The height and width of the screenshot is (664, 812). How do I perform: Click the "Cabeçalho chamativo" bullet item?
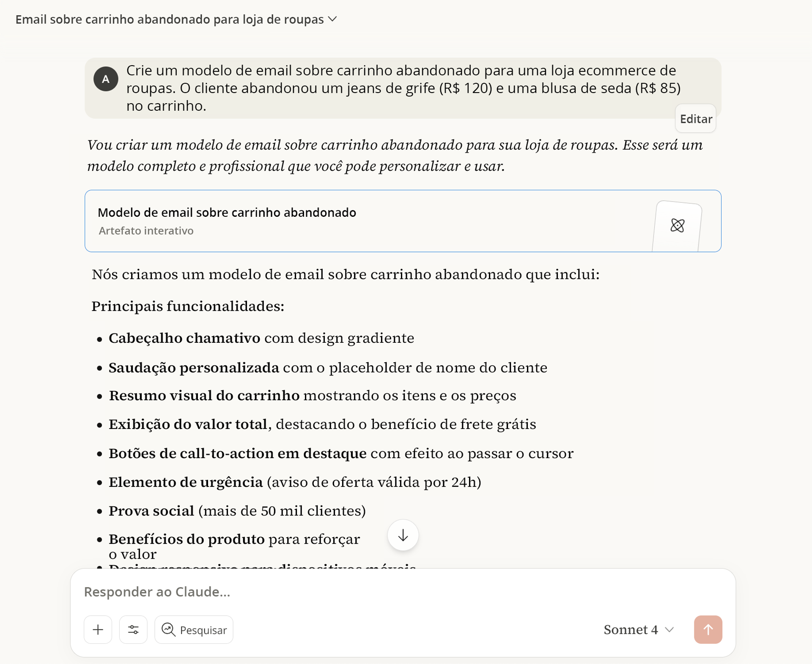click(x=261, y=338)
